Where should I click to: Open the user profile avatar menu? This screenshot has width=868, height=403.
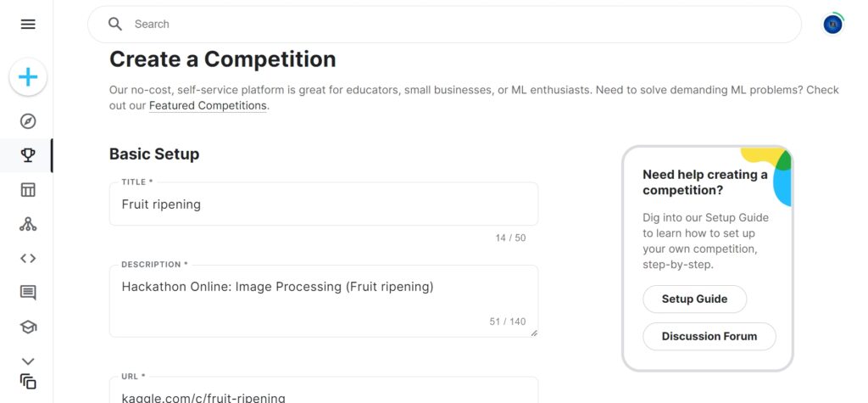coord(833,25)
